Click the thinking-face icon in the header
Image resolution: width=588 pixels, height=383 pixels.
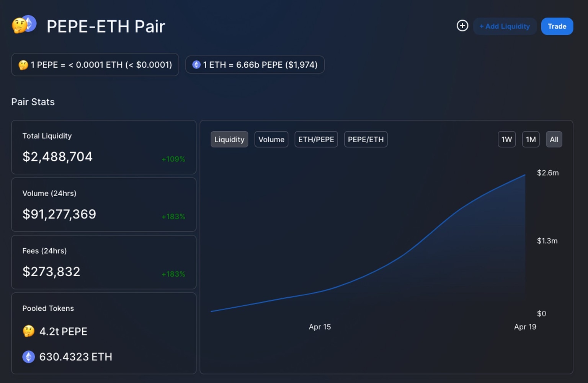pos(20,26)
